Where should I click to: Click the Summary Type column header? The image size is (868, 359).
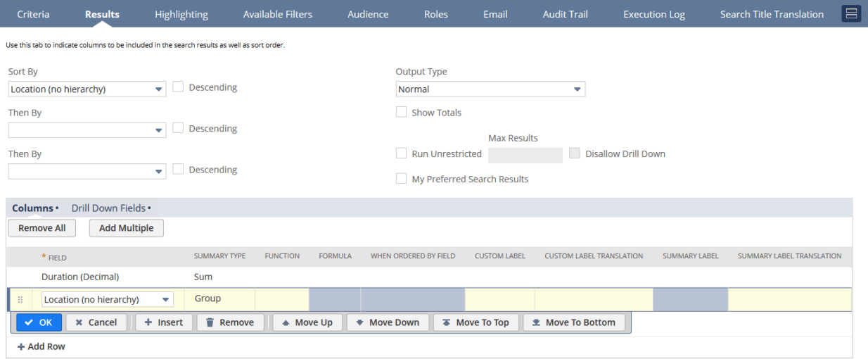[x=219, y=256]
